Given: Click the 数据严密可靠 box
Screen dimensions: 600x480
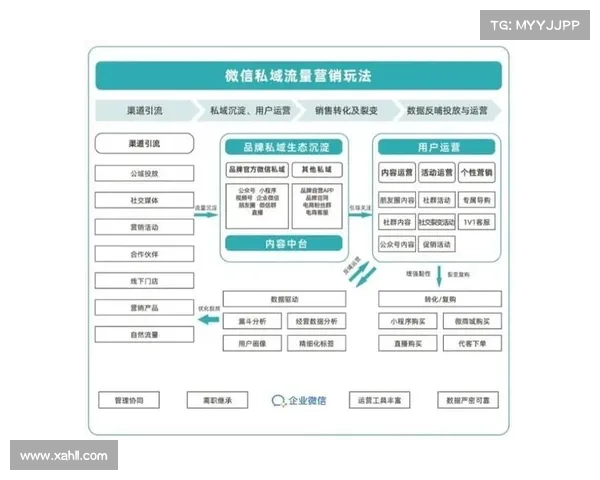Looking at the screenshot, I should click(468, 400).
